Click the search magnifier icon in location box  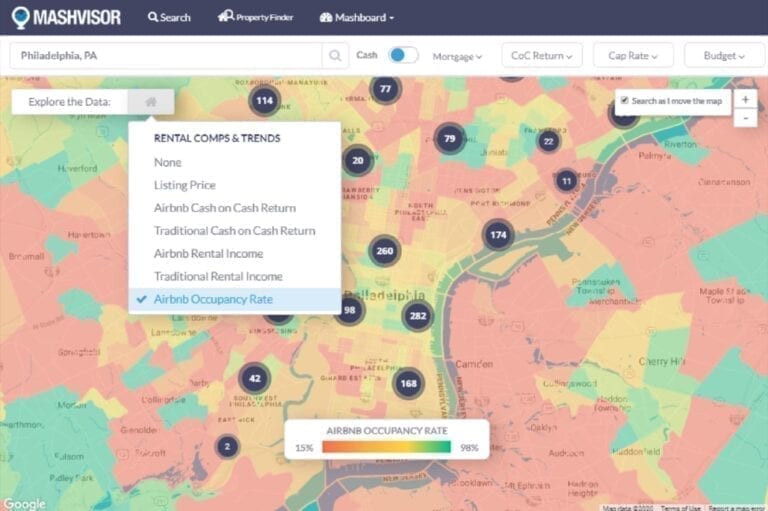(334, 56)
